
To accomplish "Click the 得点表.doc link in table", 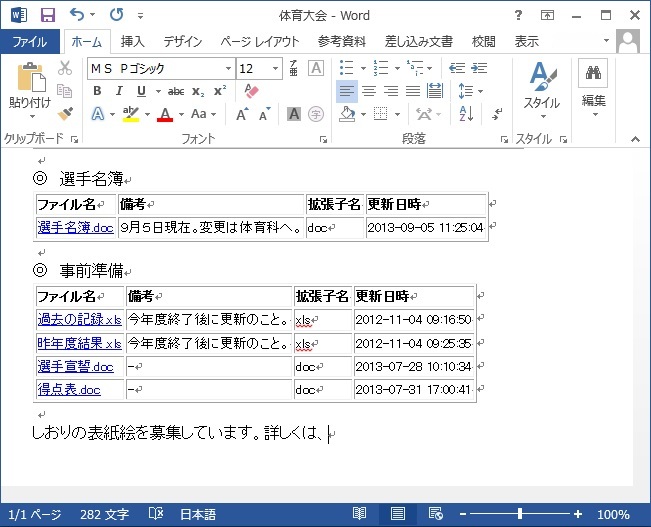I will pos(69,390).
